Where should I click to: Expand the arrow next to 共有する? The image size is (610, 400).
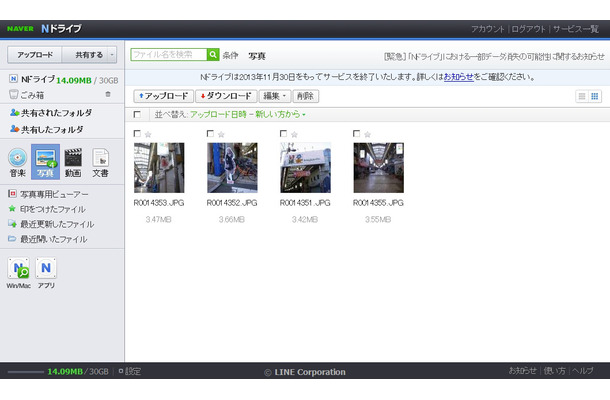(112, 55)
